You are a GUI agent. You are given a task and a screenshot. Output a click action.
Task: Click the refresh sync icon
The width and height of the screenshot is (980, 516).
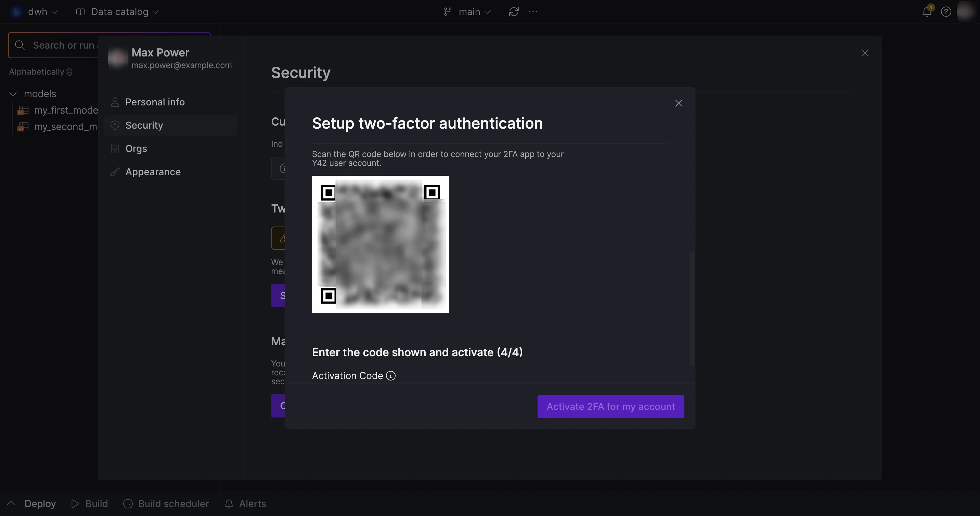click(x=514, y=12)
